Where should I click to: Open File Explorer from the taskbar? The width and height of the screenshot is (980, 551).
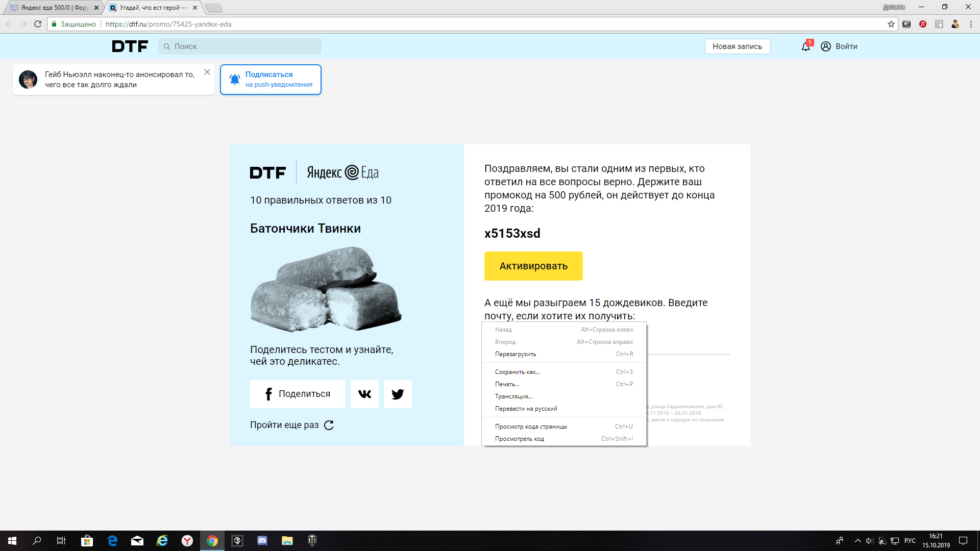(287, 541)
